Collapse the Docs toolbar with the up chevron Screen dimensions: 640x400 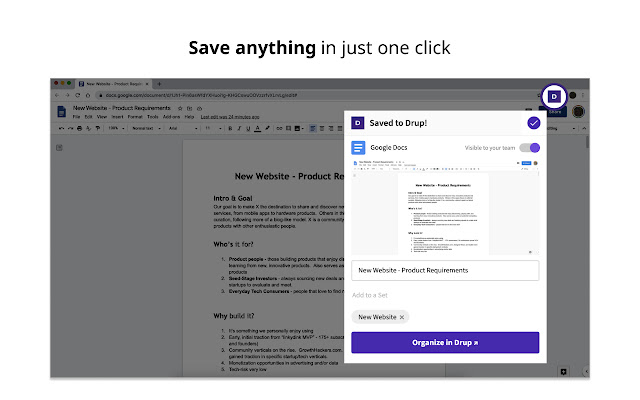[584, 128]
